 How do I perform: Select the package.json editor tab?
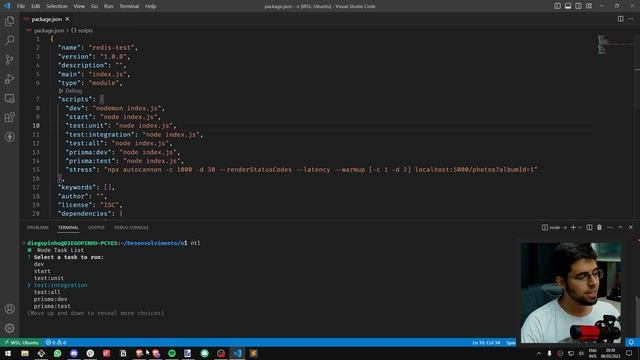coord(46,19)
